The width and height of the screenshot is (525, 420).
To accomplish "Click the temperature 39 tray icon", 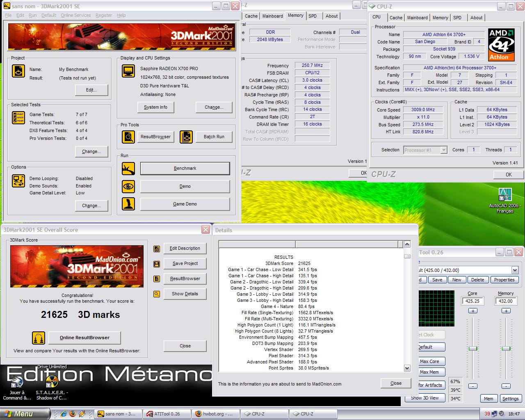I will coord(487,414).
